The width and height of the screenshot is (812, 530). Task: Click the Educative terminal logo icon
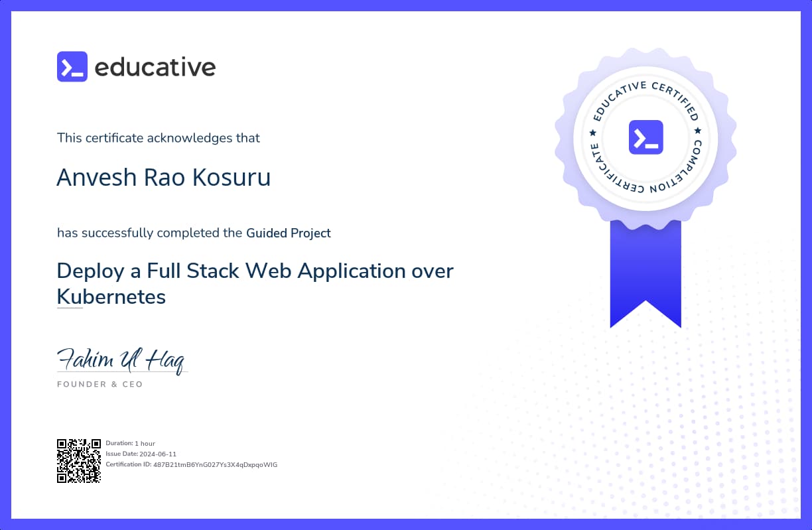(72, 66)
